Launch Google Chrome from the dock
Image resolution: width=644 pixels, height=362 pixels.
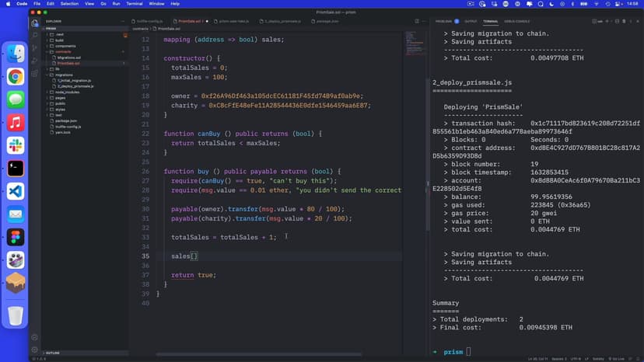click(16, 76)
